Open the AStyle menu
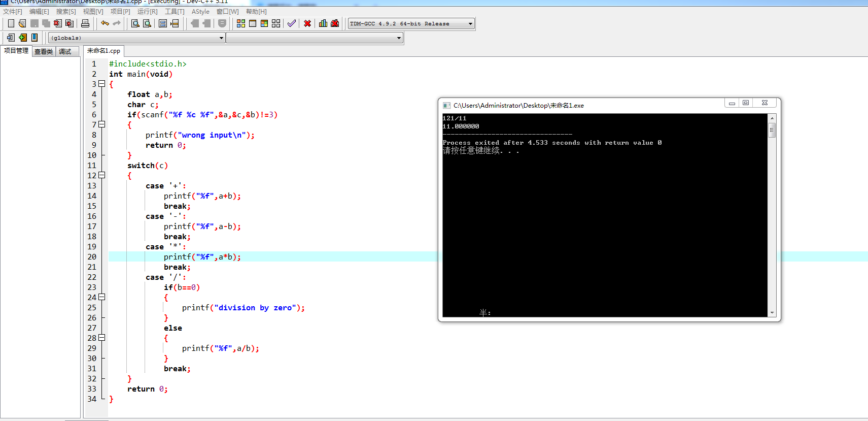 click(200, 11)
